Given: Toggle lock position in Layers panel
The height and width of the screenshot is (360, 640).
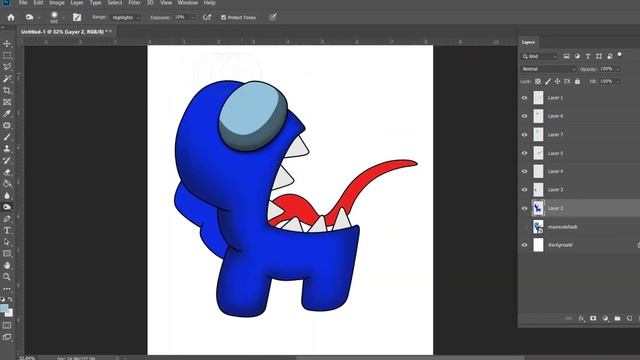Looking at the screenshot, I should 557,82.
